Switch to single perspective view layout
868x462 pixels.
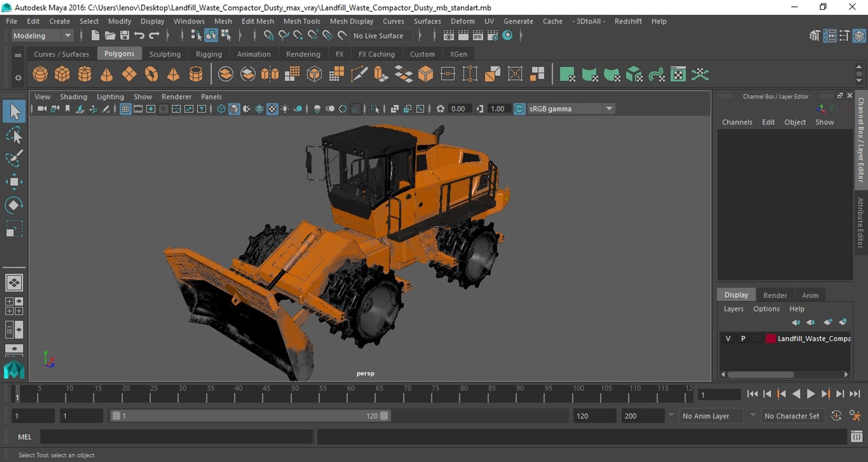tap(14, 283)
